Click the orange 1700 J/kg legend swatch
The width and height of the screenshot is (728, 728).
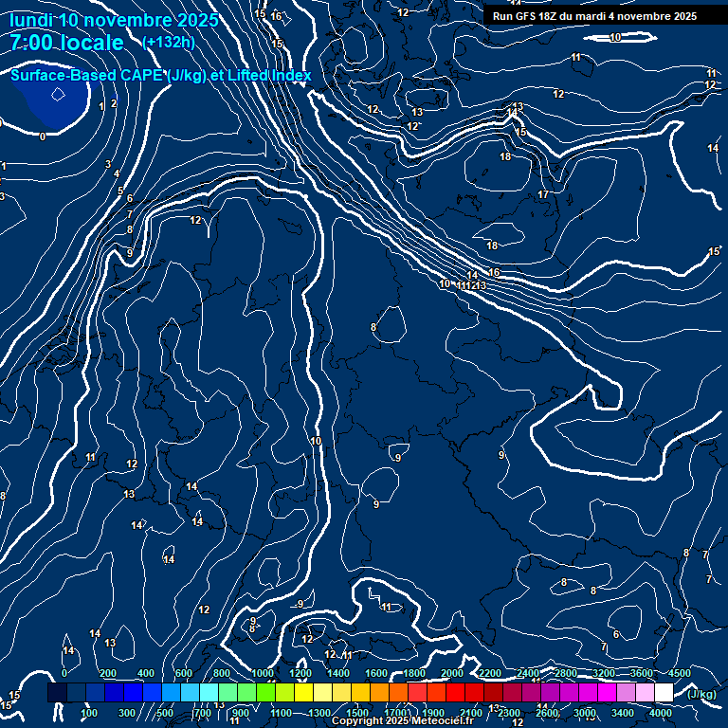(x=398, y=693)
